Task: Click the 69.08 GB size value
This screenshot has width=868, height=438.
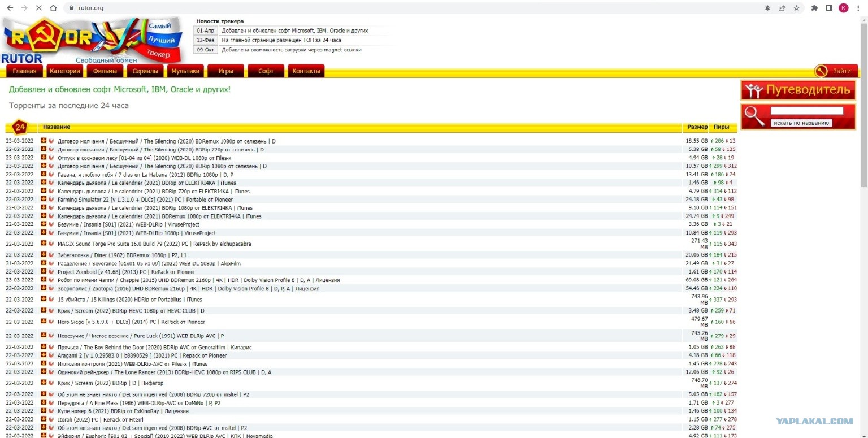Action: pos(697,280)
